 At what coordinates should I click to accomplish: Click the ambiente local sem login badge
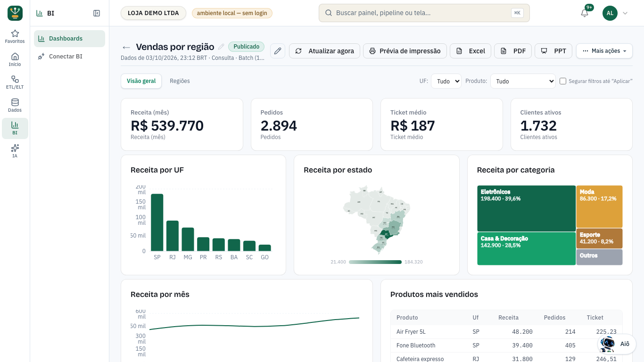pos(232,13)
